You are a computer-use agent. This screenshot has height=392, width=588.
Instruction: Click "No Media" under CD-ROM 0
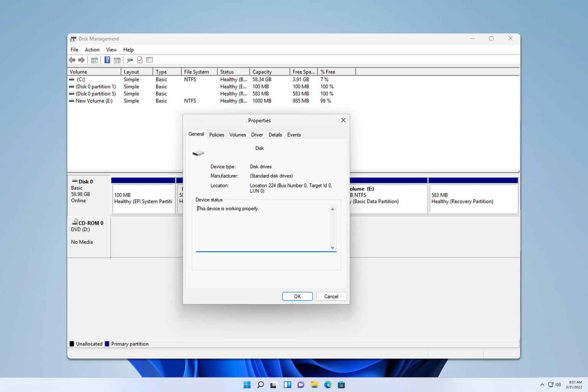tap(82, 242)
